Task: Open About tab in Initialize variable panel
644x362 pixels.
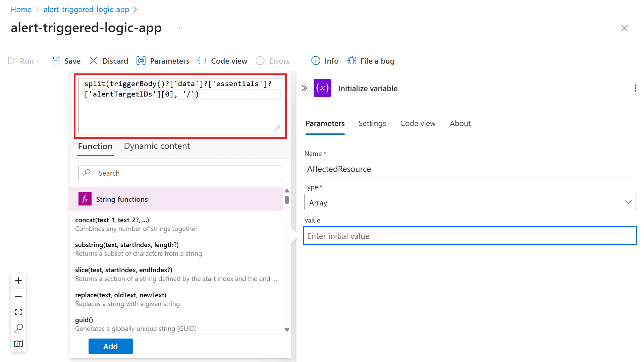Action: (x=460, y=123)
